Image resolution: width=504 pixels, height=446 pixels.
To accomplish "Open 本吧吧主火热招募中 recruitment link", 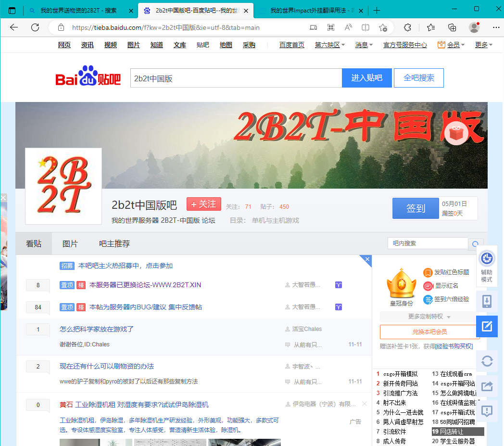I will 126,266.
